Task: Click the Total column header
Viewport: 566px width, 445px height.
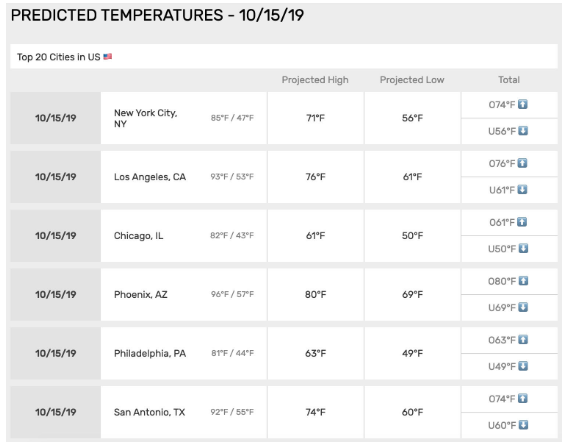Action: click(509, 80)
